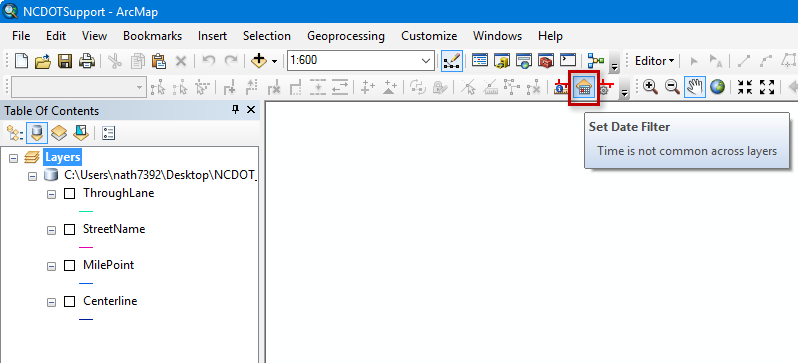798x363 pixels.
Task: Collapse the MilePoint layer legend
Action: coord(51,266)
